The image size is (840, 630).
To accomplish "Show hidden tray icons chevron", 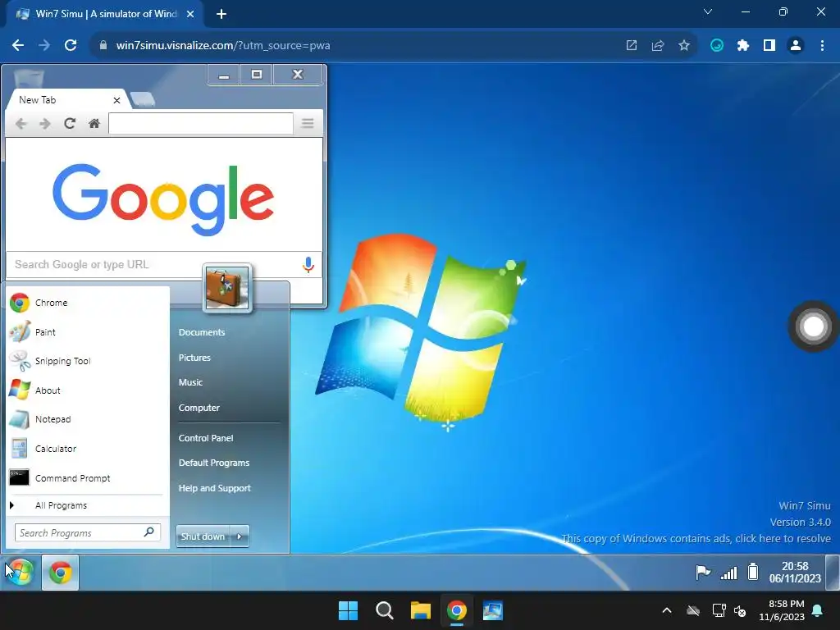I will [667, 610].
